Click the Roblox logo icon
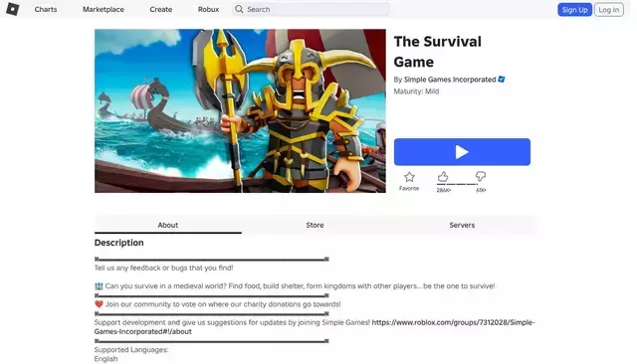637x364 pixels. coord(13,9)
